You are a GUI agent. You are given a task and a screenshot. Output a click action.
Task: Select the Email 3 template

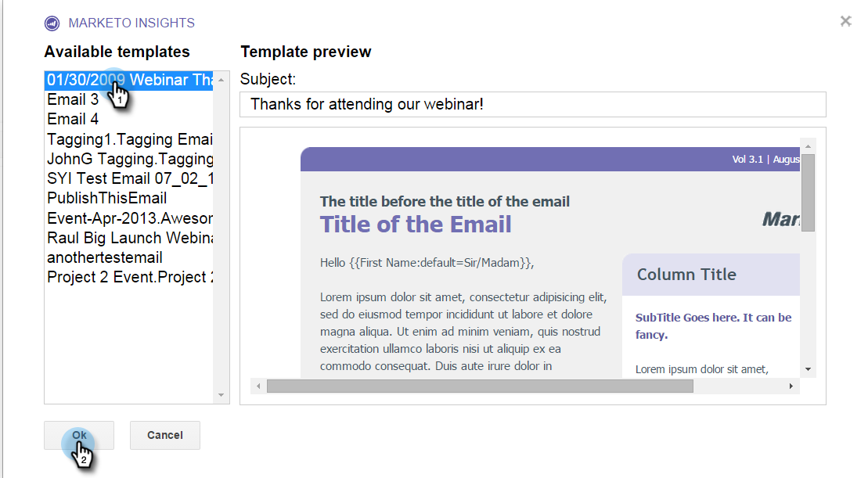pyautogui.click(x=73, y=99)
